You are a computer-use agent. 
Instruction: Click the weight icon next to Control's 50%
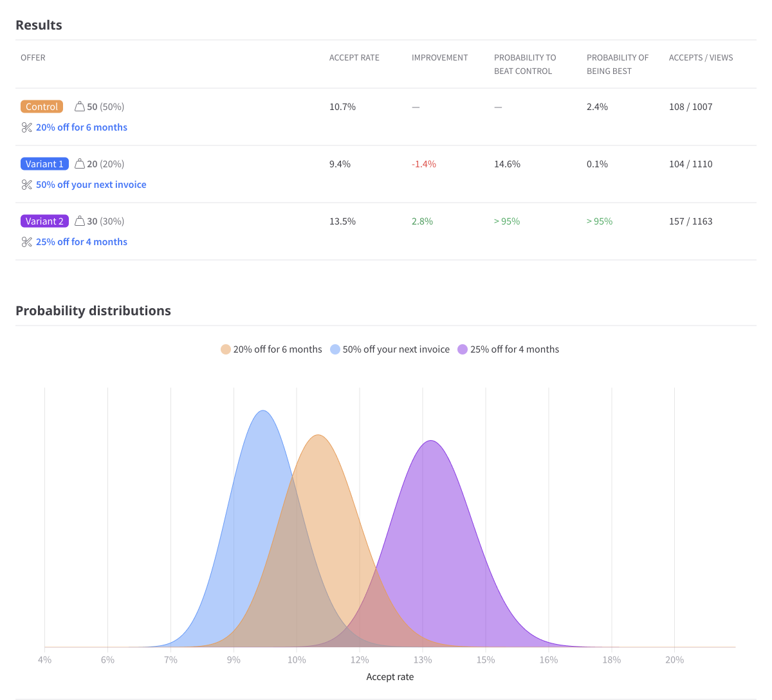(x=80, y=106)
